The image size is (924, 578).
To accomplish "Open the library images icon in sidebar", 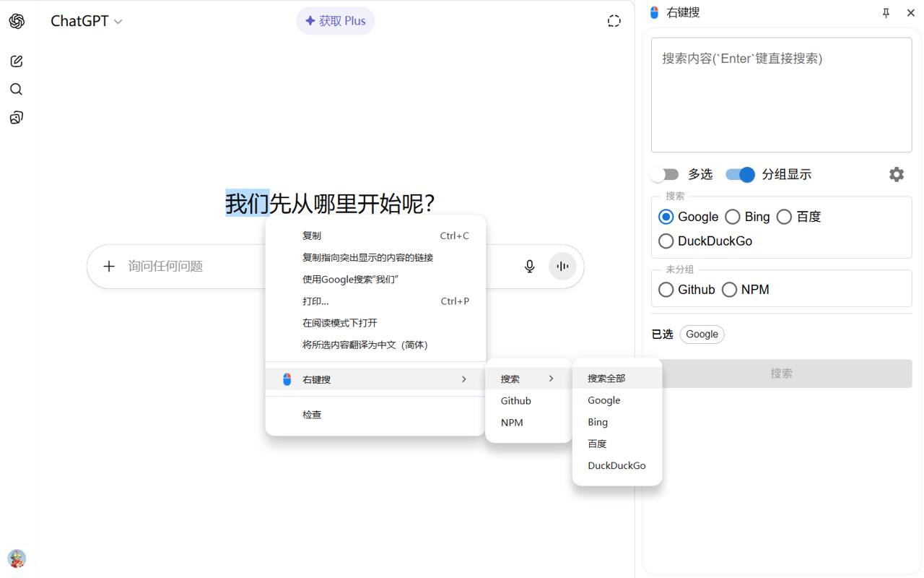I will click(17, 118).
